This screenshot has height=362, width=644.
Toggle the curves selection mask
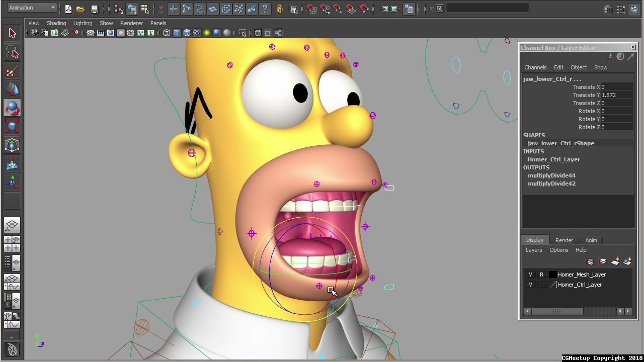[x=199, y=9]
